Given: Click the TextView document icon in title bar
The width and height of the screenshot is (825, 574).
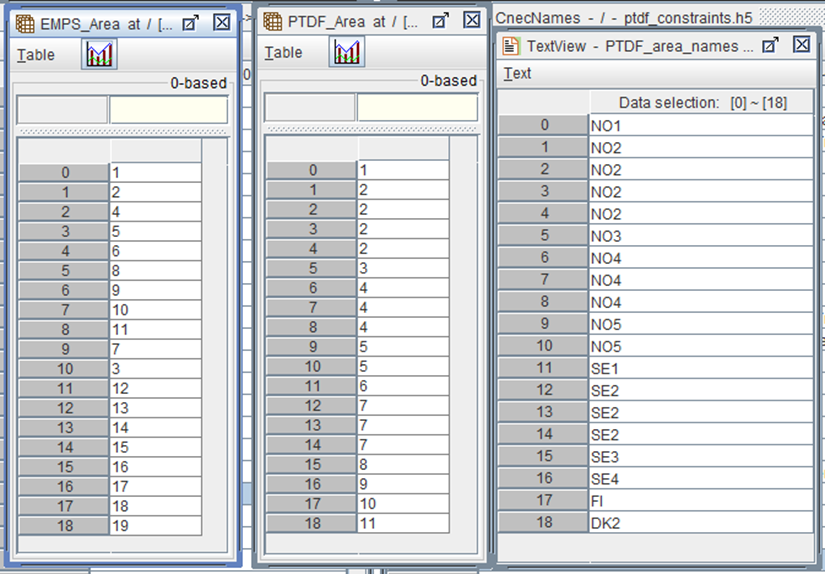Looking at the screenshot, I should click(511, 45).
